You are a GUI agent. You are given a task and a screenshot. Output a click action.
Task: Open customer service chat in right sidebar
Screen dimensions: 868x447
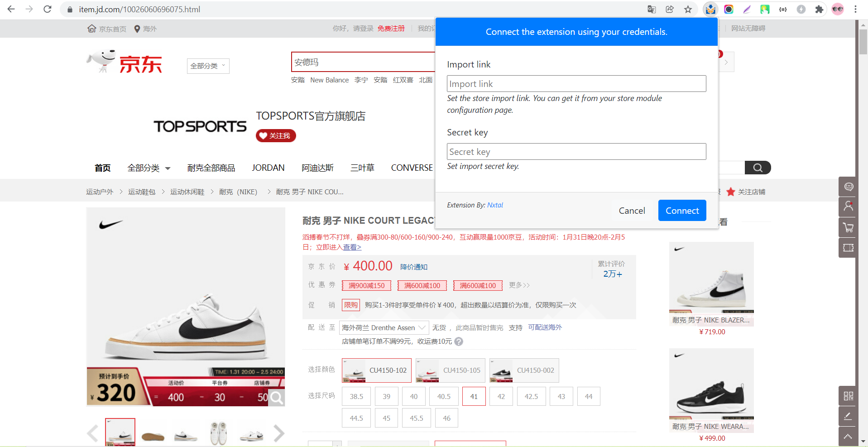[848, 187]
